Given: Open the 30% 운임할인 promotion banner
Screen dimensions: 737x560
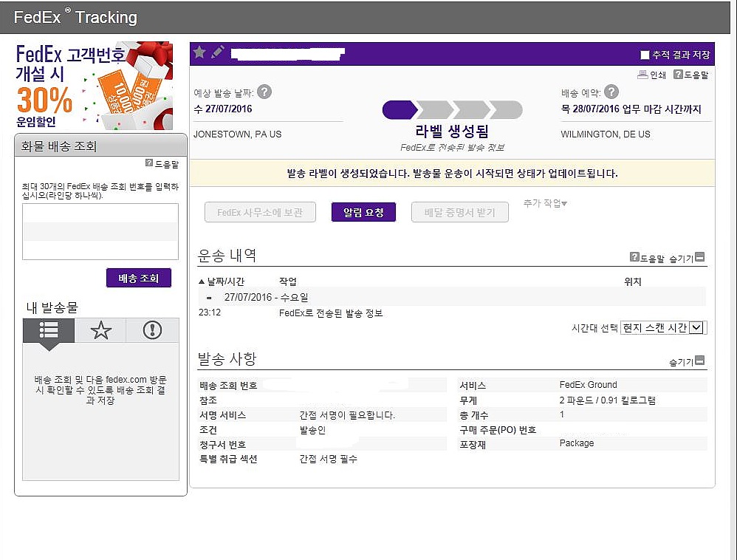Looking at the screenshot, I should click(94, 86).
